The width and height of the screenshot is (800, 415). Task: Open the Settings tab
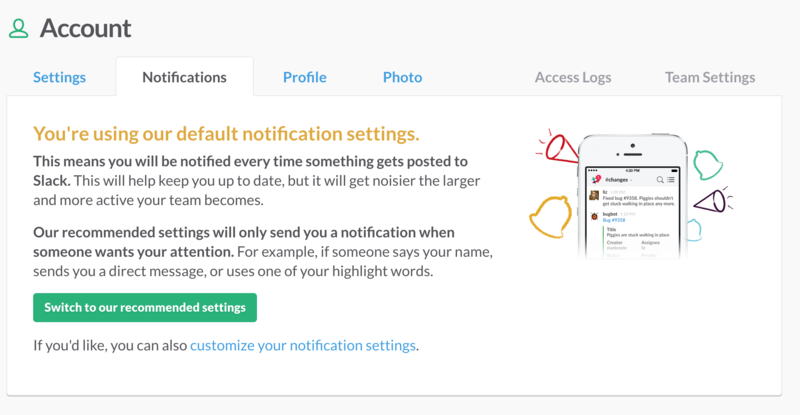pyautogui.click(x=59, y=77)
